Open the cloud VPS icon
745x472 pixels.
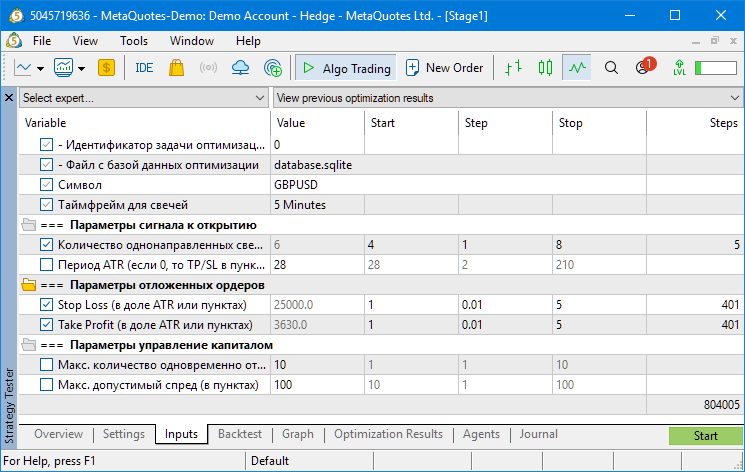pyautogui.click(x=240, y=68)
